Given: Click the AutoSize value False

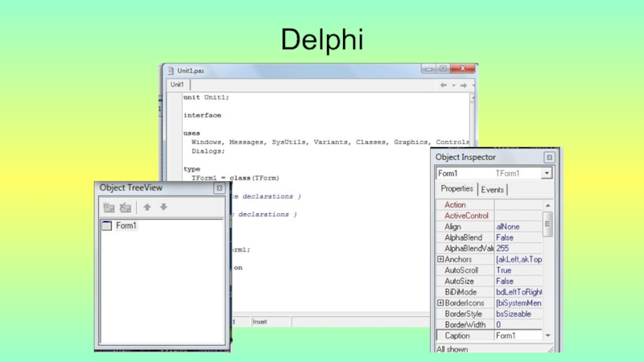Looking at the screenshot, I should pyautogui.click(x=505, y=281).
